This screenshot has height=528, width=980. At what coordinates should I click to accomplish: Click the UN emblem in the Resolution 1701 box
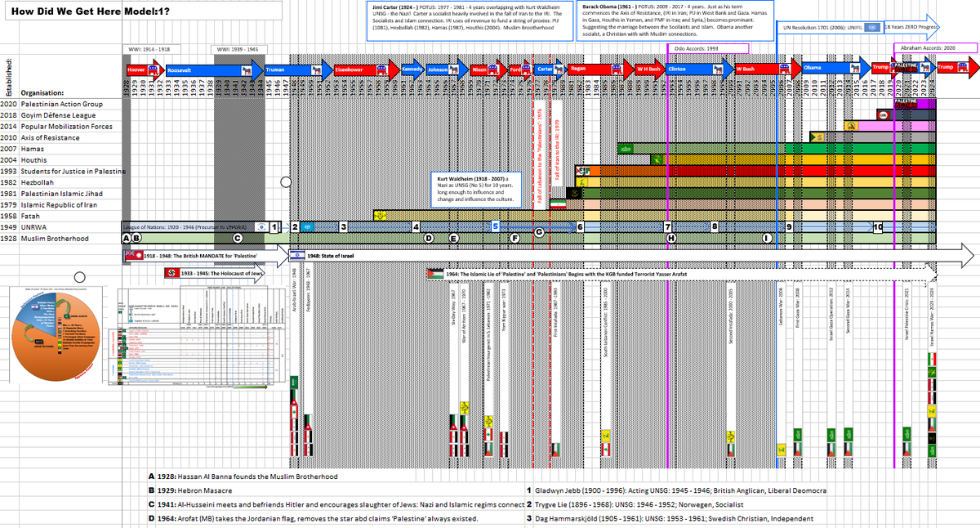pos(872,28)
